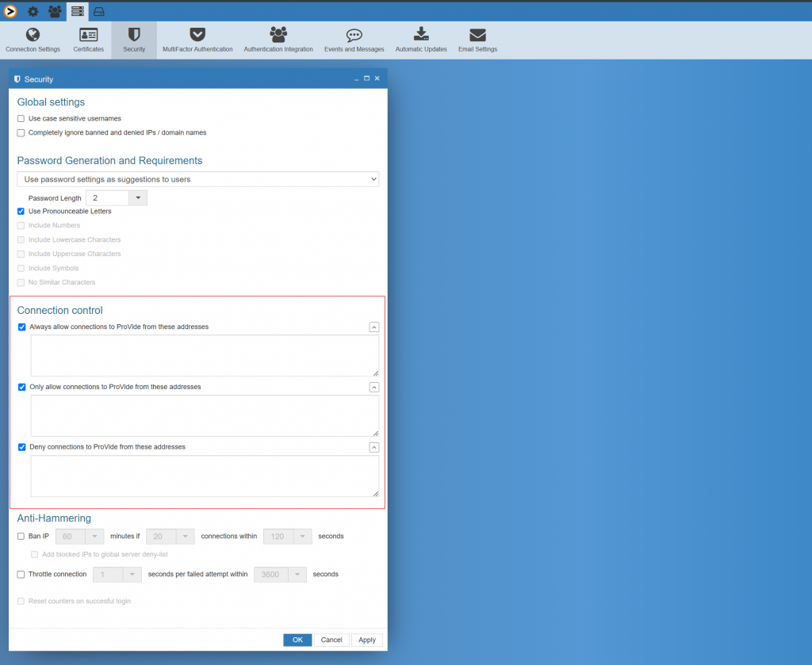Enable the Ban IP anti-hammering option
The height and width of the screenshot is (665, 812).
[x=21, y=536]
